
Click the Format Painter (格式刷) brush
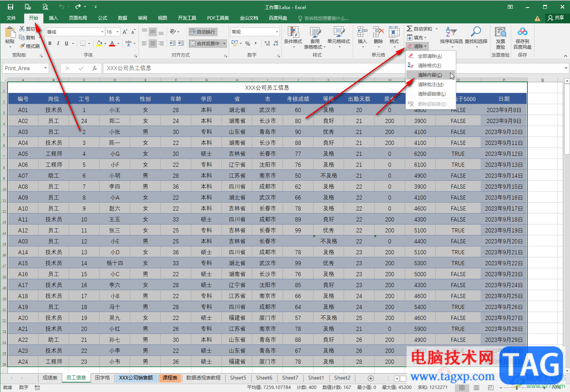pyautogui.click(x=29, y=46)
